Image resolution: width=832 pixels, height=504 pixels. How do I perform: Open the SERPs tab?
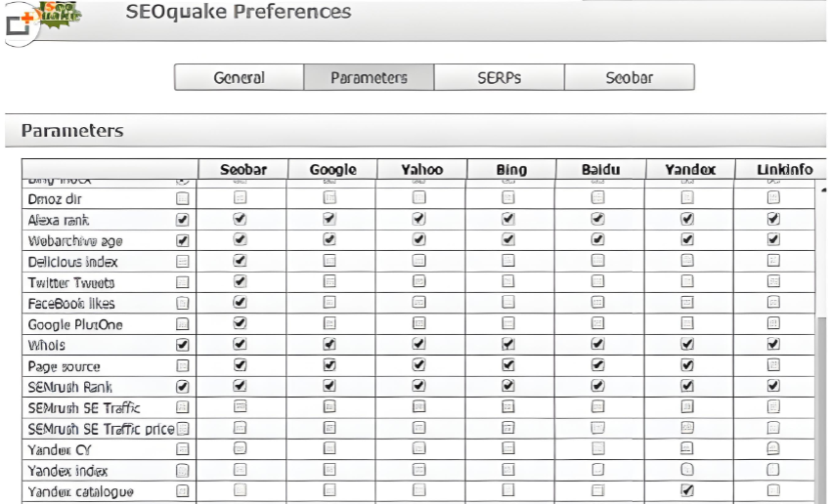499,78
